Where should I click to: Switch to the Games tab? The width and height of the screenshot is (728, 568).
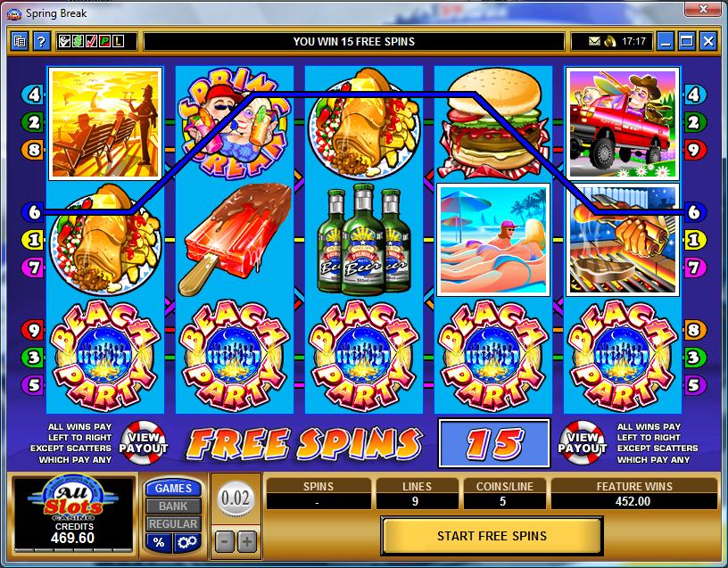click(174, 488)
